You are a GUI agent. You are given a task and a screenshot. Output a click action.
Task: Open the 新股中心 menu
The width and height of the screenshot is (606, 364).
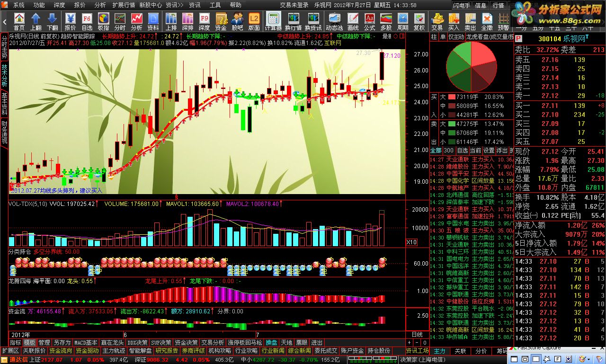coord(151,5)
